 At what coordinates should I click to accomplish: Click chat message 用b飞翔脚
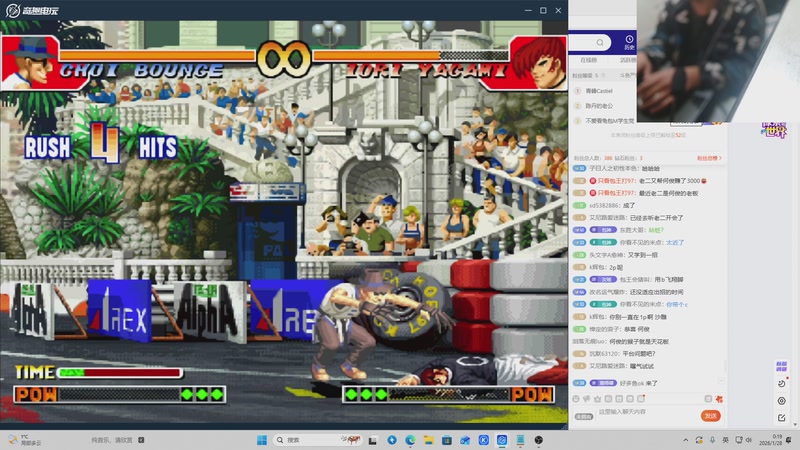tap(668, 280)
